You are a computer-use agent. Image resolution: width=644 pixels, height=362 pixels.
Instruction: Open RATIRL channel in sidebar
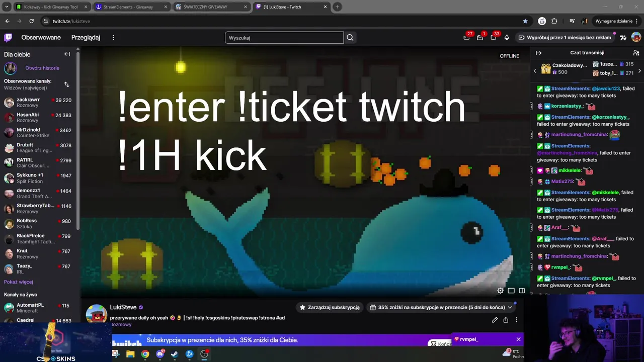tap(38, 163)
